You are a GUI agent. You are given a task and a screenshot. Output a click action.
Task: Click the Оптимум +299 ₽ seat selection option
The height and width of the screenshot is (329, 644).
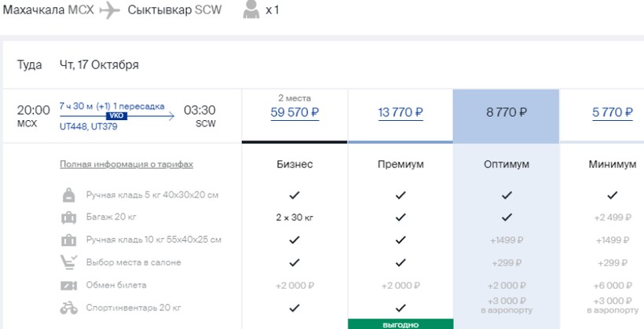[507, 263]
